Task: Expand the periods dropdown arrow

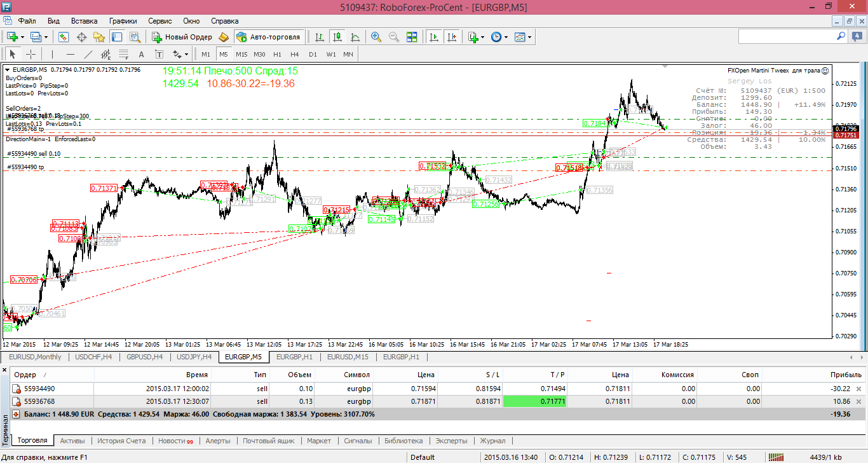Action: [x=506, y=37]
